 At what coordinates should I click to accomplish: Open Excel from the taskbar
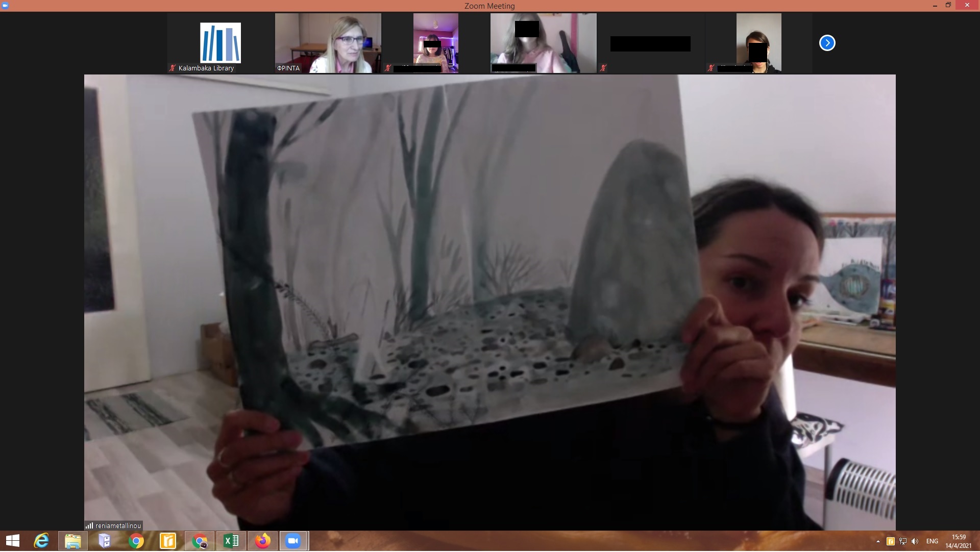[x=231, y=541]
